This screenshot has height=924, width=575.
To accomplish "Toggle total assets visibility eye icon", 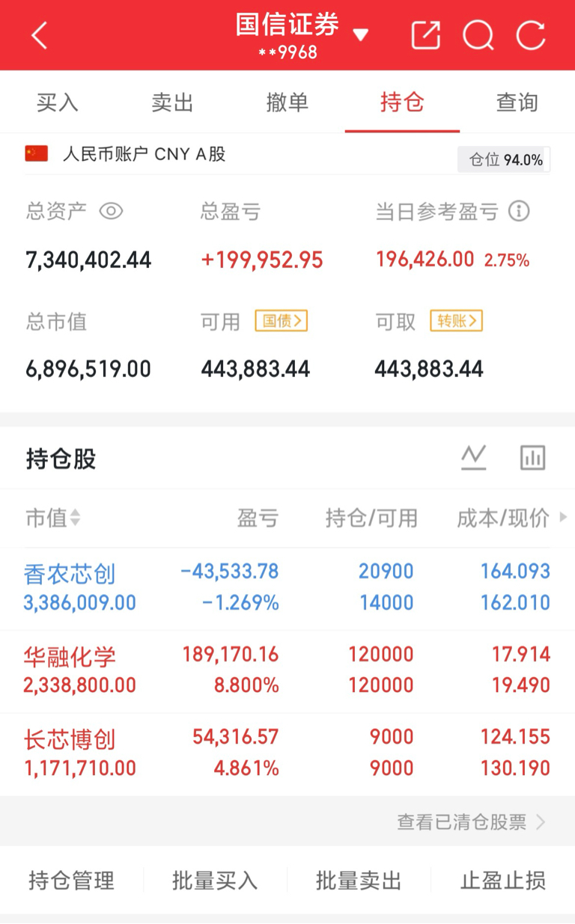I will coord(111,212).
